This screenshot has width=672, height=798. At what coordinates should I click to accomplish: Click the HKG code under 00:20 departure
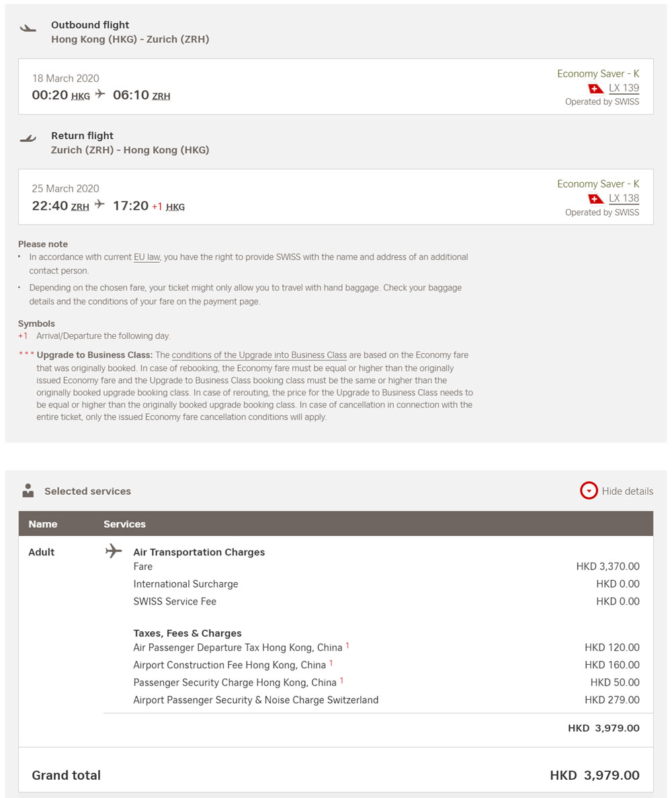tap(81, 96)
